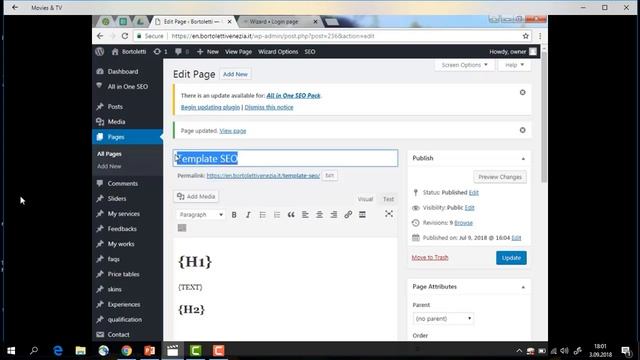Bookmark this page with star icon

click(x=526, y=36)
